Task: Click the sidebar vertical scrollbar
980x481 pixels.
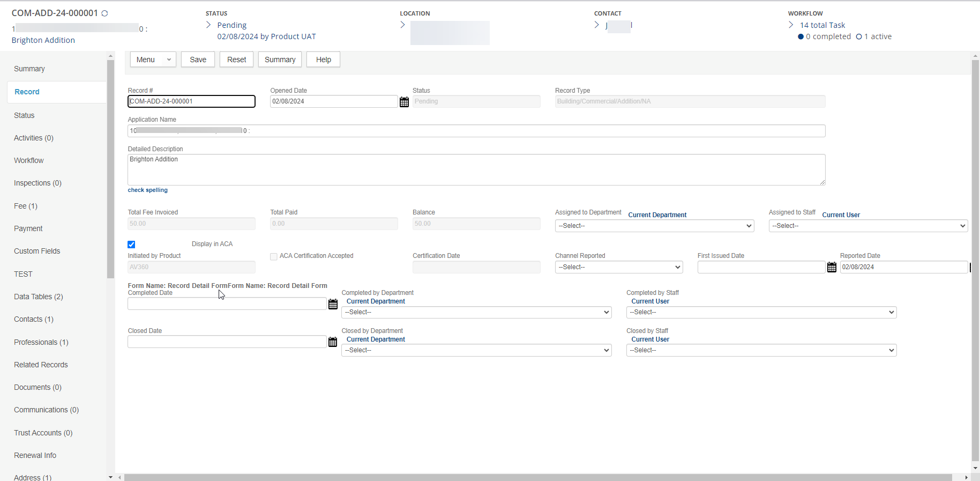Action: pos(110,169)
